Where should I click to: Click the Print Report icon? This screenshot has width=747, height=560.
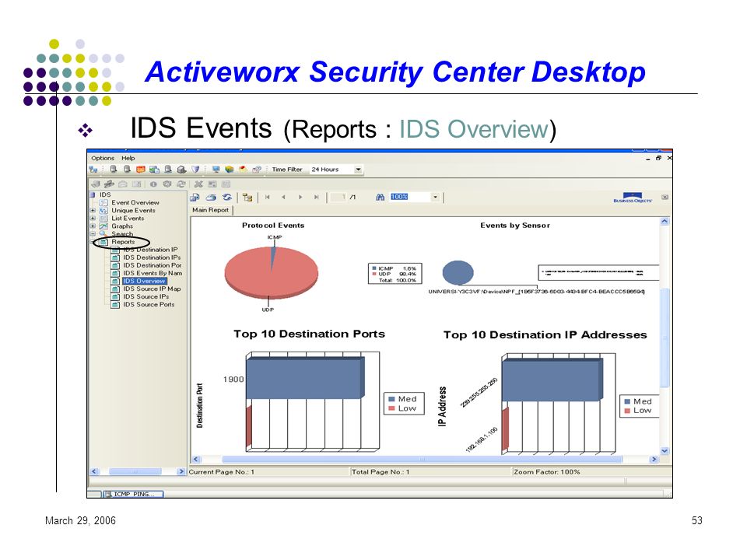211,197
